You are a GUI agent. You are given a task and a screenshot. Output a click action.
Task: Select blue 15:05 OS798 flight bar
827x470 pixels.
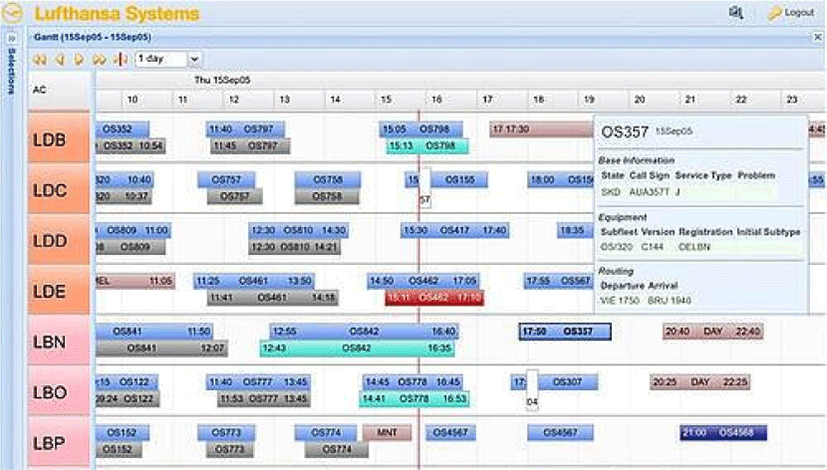(x=421, y=129)
